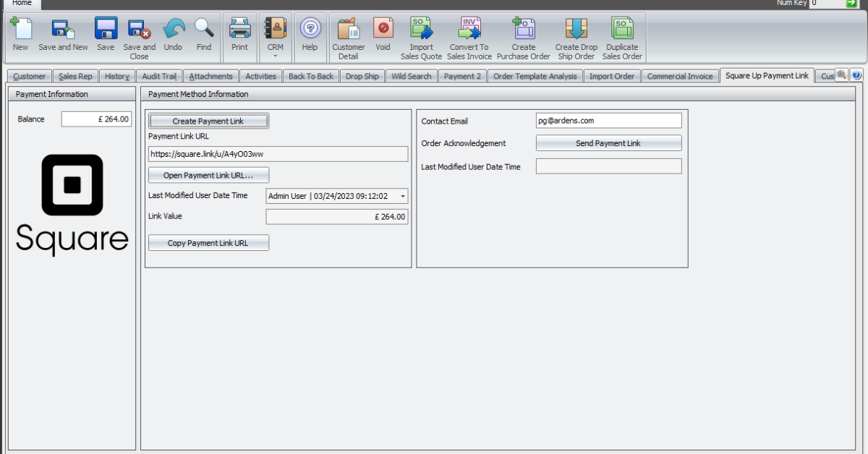This screenshot has height=454, width=868.
Task: Select the Home ribbon tab
Action: coord(22,4)
